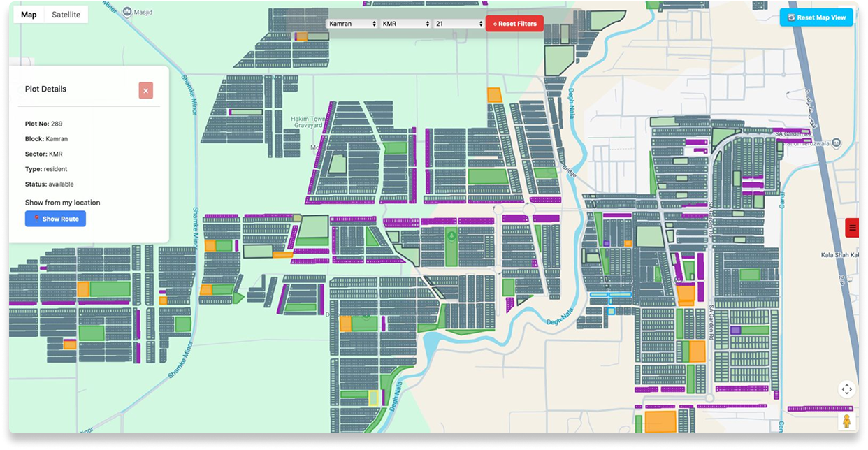Screen dimensions: 868x450
Task: Close the Plot Details panel
Action: [x=145, y=90]
